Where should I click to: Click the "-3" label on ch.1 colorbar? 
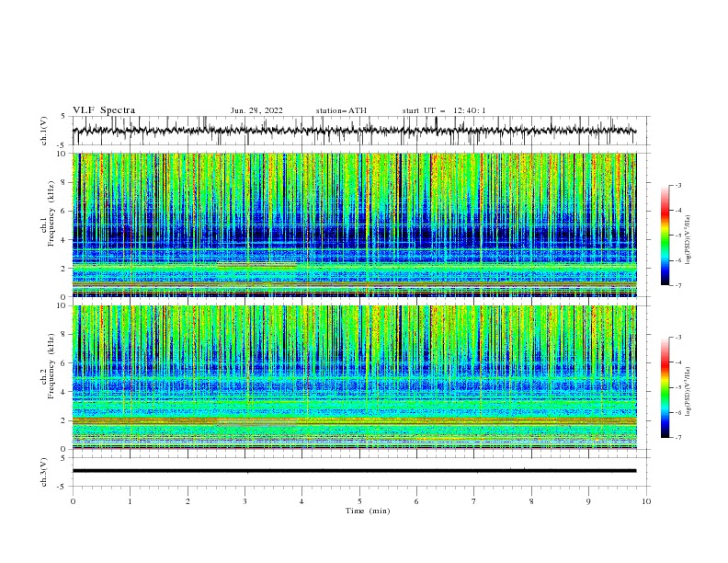677,185
